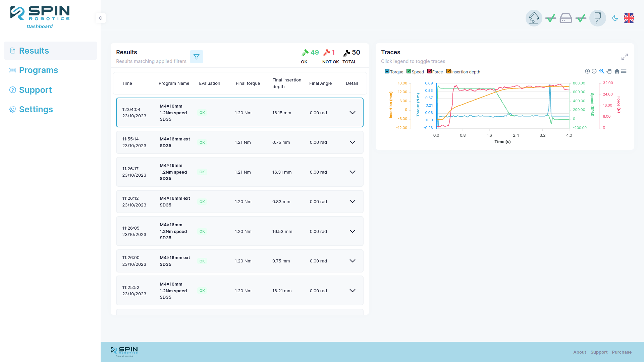Open the chart hamburger menu

pyautogui.click(x=624, y=71)
